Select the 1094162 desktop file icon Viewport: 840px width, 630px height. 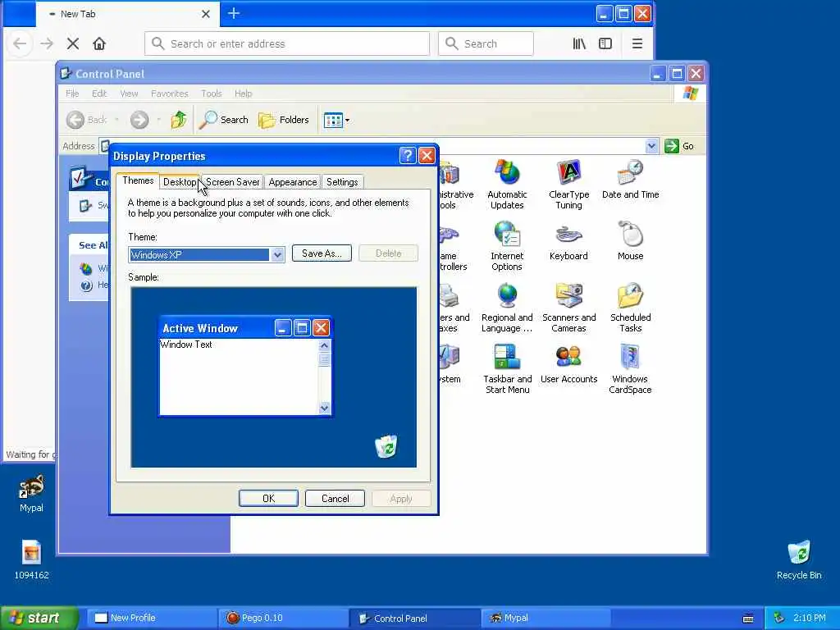pos(32,559)
